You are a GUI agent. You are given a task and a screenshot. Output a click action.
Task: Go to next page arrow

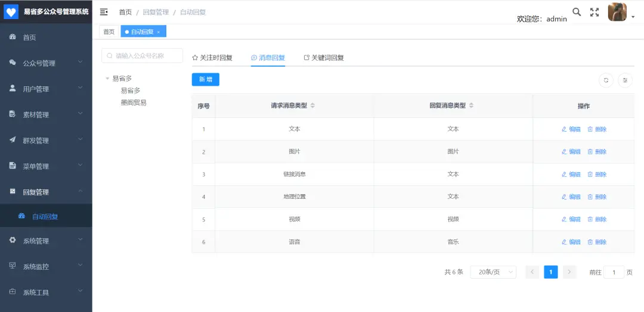click(569, 272)
